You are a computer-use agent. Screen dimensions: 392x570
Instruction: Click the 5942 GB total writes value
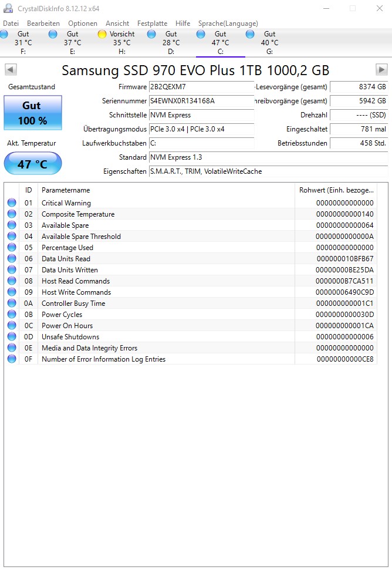click(359, 101)
